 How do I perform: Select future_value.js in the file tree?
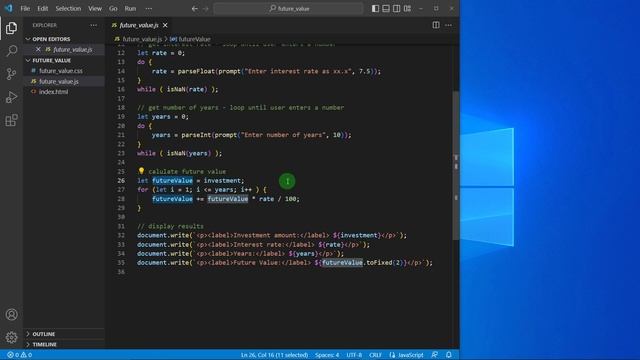coord(59,82)
